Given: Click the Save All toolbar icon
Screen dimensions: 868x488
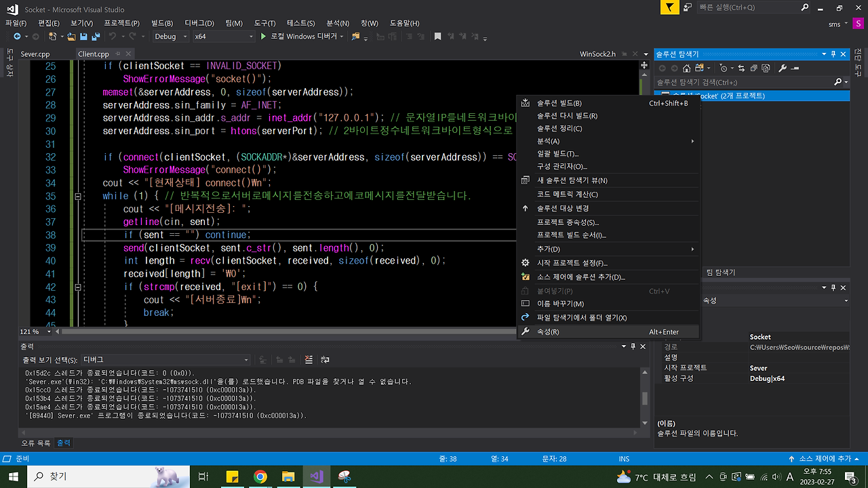Looking at the screenshot, I should tap(96, 36).
